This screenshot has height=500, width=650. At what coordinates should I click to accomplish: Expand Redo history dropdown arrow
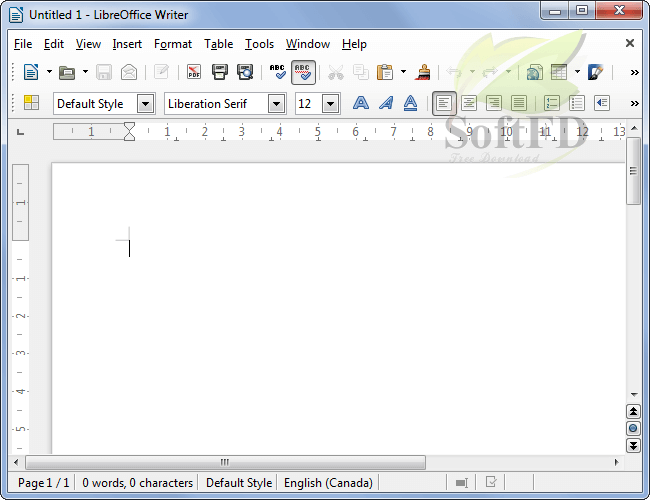tap(508, 72)
